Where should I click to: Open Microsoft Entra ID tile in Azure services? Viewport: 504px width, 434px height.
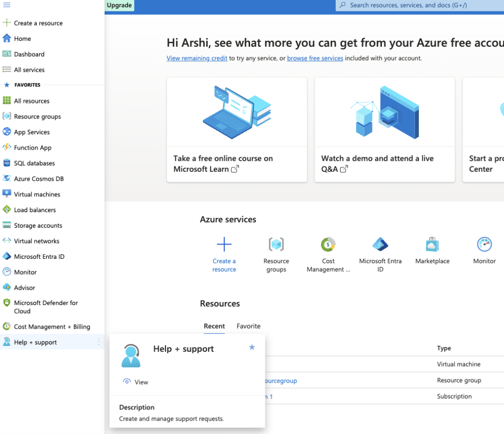380,255
